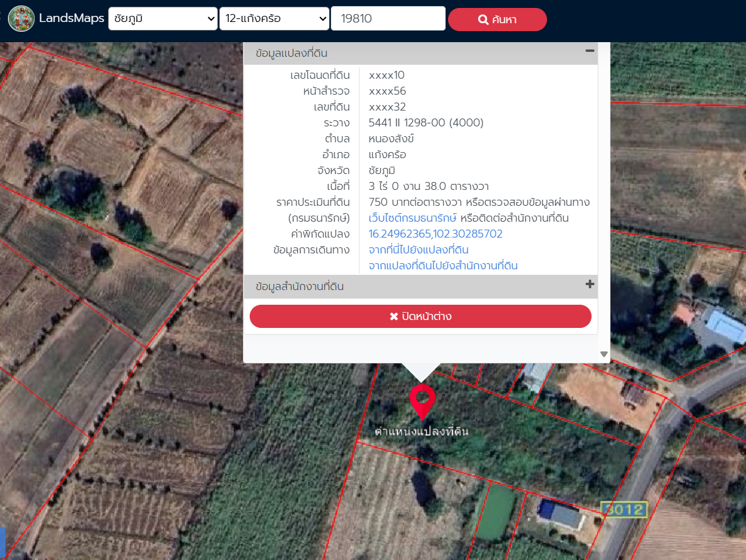Click the minus icon on ข้อมูลแปลงที่ดิน header
The height and width of the screenshot is (560, 746).
tap(590, 52)
